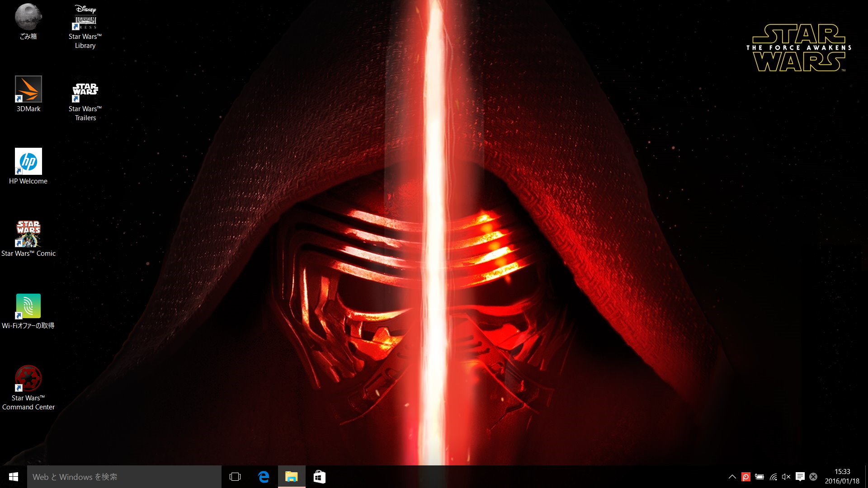The height and width of the screenshot is (488, 868).
Task: Click the red tray application icon
Action: (746, 477)
